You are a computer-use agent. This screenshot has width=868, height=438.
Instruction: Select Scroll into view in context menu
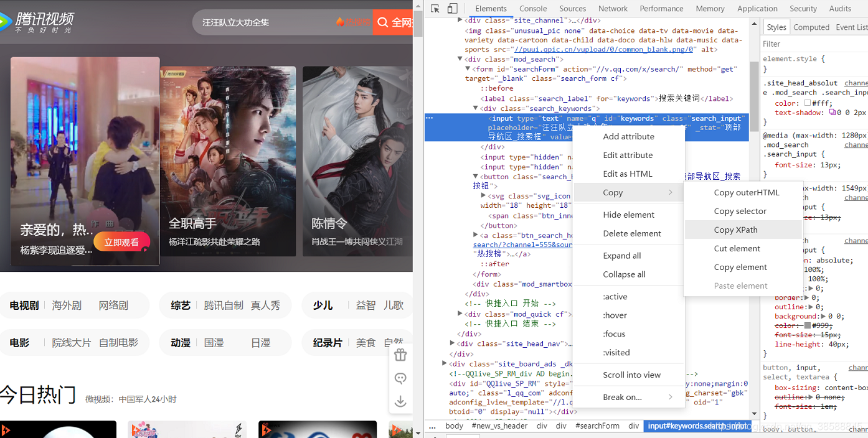tap(628, 375)
